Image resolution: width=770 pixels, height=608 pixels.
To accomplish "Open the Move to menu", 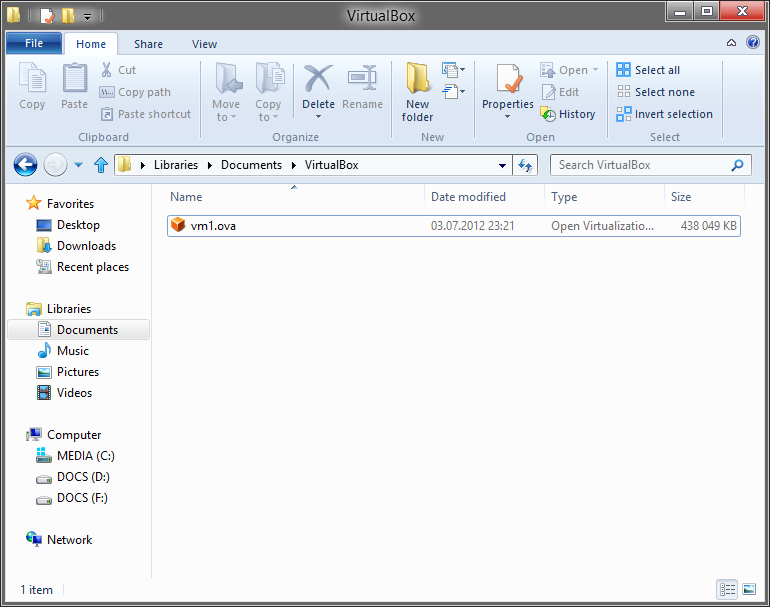I will pyautogui.click(x=226, y=92).
